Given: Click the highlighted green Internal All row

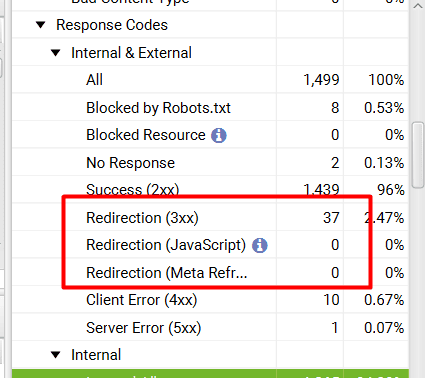Looking at the screenshot, I should tap(210, 373).
